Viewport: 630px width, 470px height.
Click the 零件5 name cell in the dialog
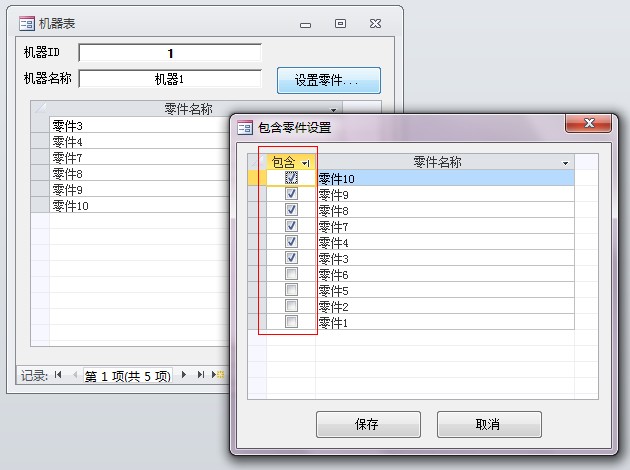(x=445, y=290)
